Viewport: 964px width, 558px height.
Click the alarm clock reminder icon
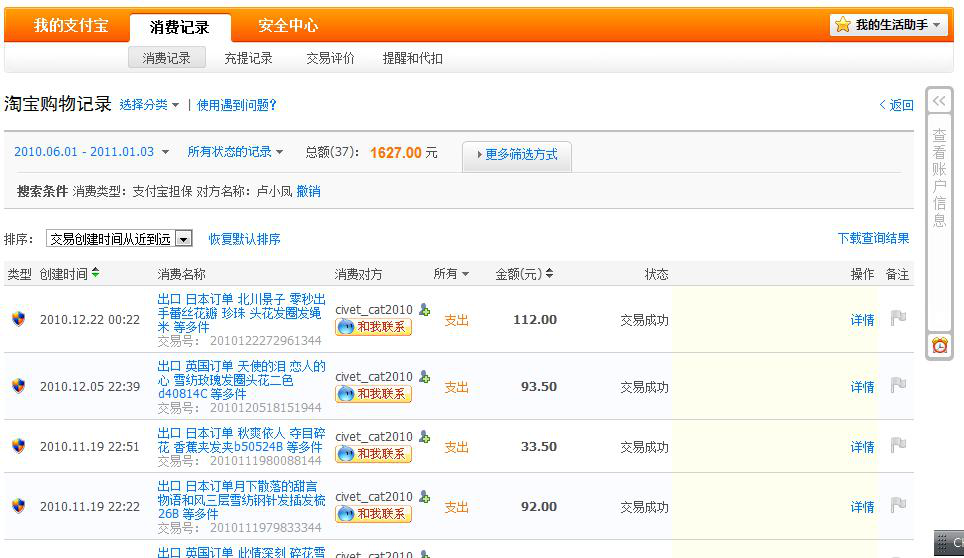pos(939,345)
